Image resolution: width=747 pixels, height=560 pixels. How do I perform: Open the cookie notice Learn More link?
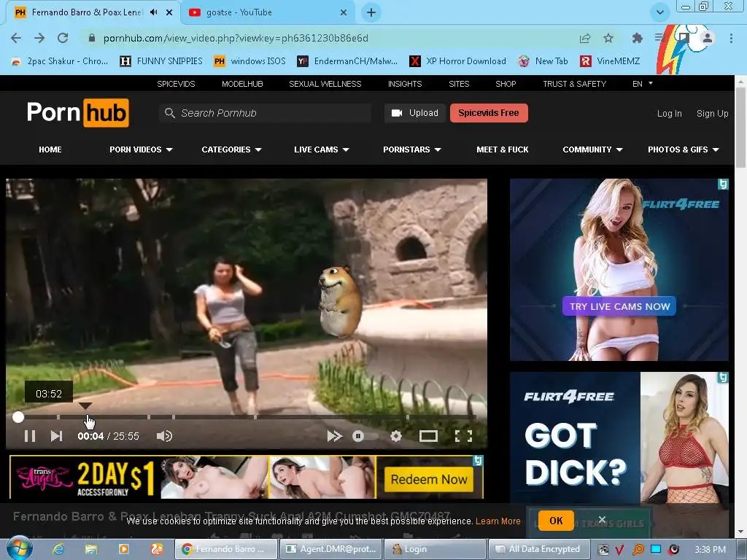point(498,521)
